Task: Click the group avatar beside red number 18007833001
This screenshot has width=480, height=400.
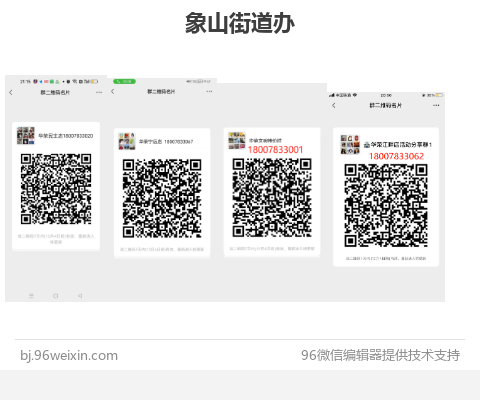Action: pyautogui.click(x=237, y=141)
